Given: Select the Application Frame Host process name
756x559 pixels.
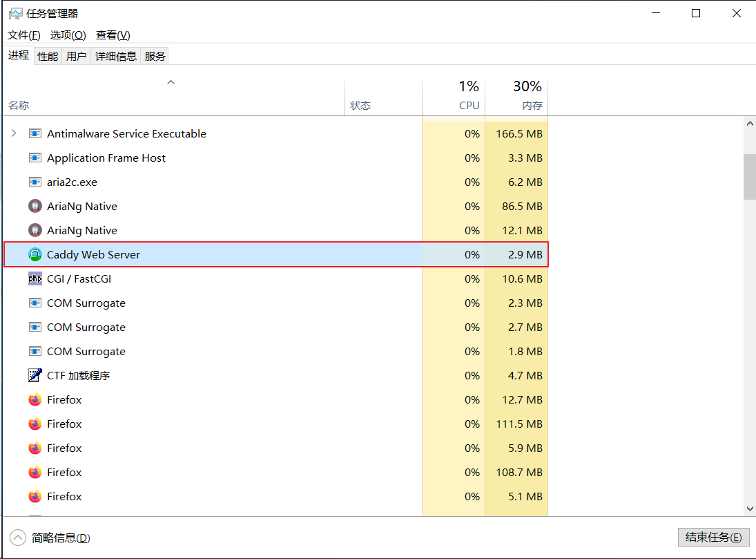Looking at the screenshot, I should pyautogui.click(x=106, y=158).
